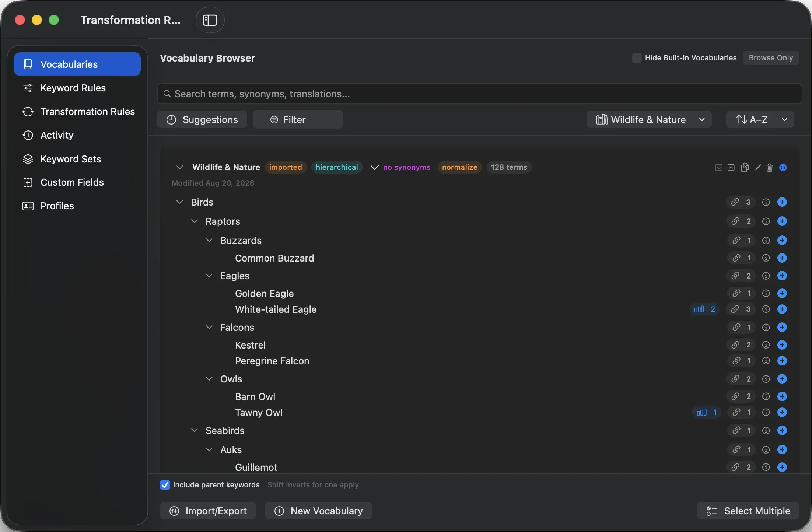Collapse all terms in Wildlife & Nature header
Image resolution: width=812 pixels, height=532 pixels.
pos(731,168)
